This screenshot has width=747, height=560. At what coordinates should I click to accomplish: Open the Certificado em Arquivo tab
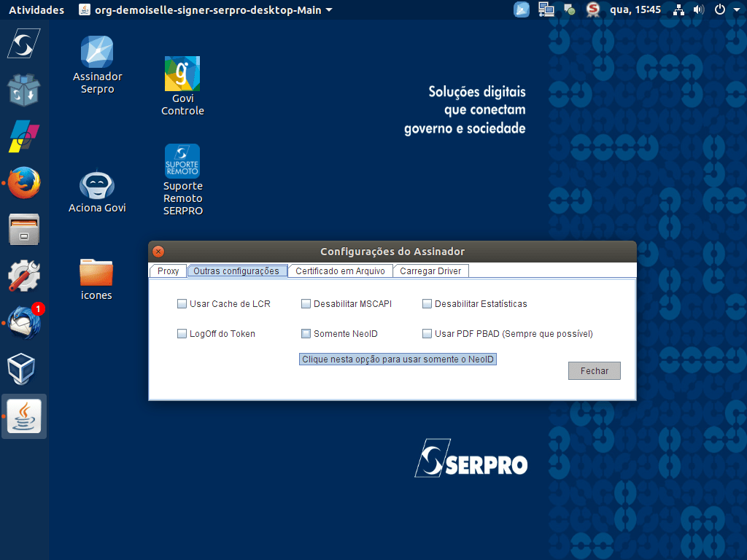tap(340, 271)
